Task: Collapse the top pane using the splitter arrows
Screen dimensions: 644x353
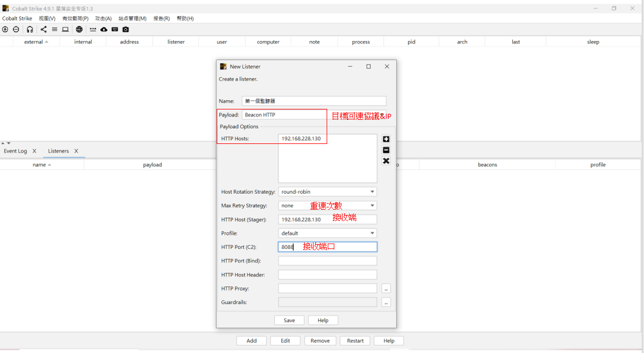Action: (x=3, y=143)
